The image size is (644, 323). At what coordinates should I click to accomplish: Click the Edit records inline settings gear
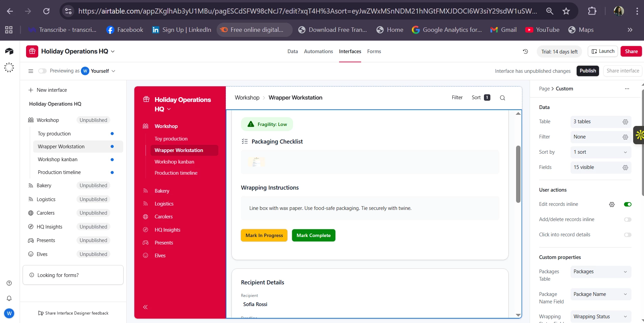612,204
